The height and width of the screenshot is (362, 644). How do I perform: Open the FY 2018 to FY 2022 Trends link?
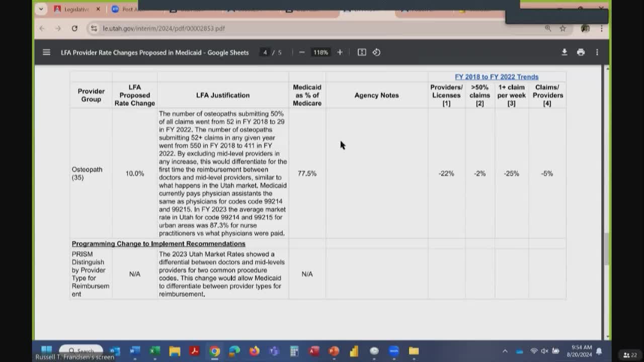[497, 77]
